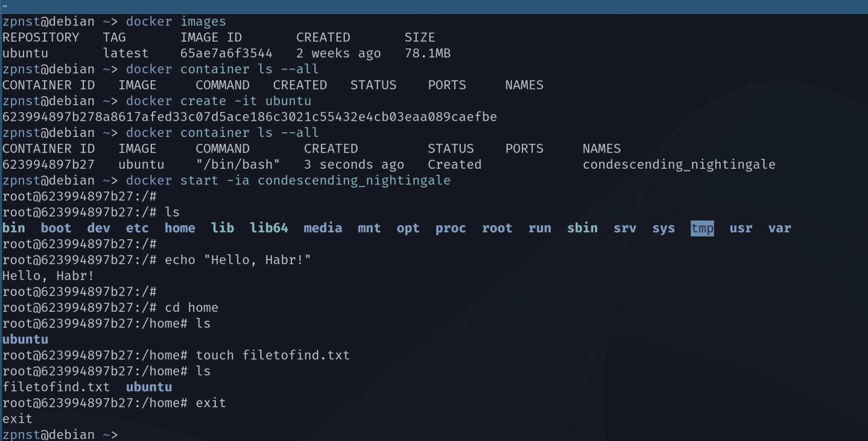Click the Hello, Habr! output line

coord(48,276)
